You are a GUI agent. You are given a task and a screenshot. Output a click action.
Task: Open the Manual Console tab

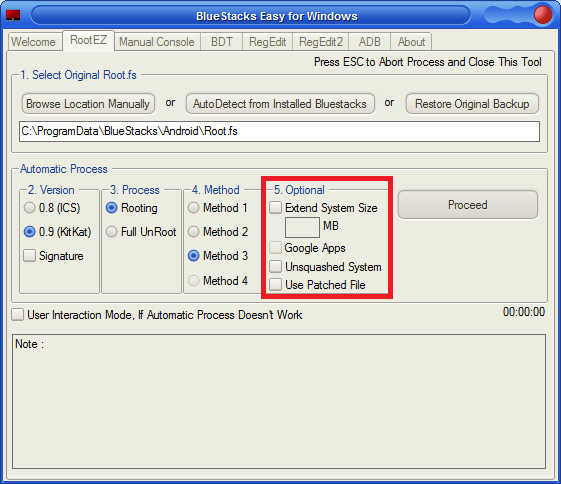157,42
